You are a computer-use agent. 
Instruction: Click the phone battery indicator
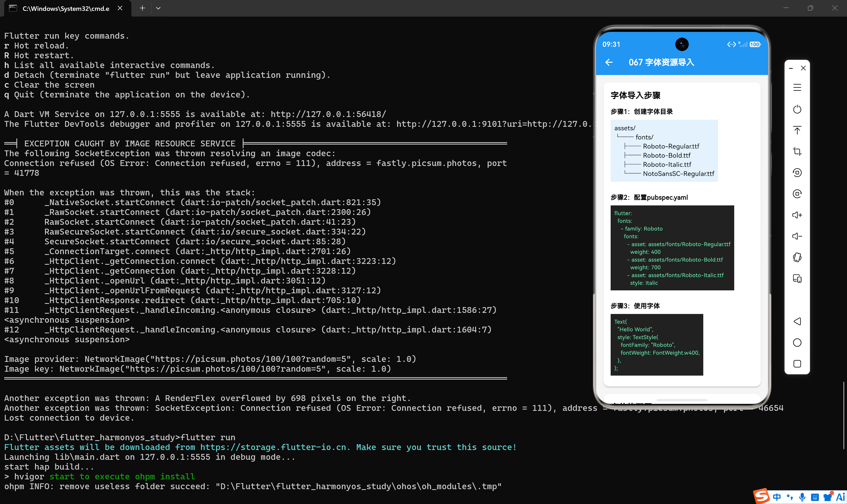coord(755,44)
